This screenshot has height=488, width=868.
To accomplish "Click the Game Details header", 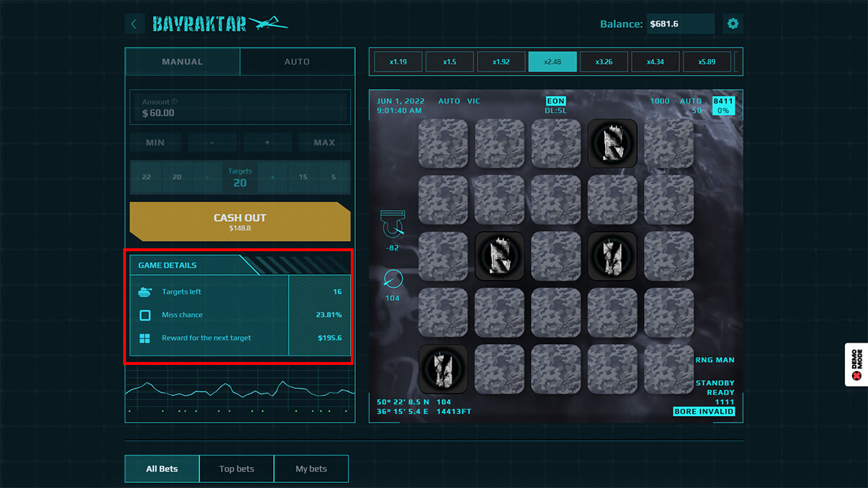I will (167, 266).
